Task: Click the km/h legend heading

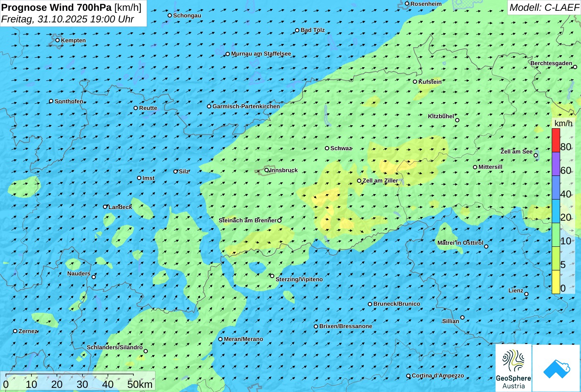Action: (x=563, y=124)
